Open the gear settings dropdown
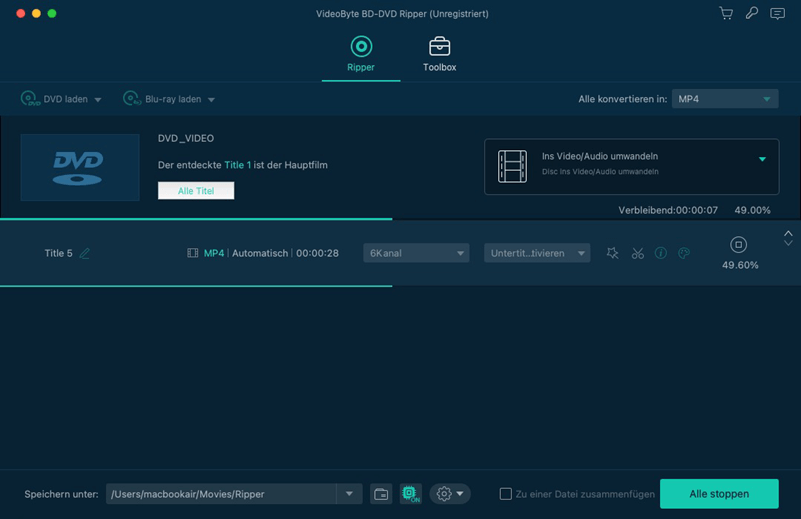Screen dimensions: 801x519 point(450,494)
